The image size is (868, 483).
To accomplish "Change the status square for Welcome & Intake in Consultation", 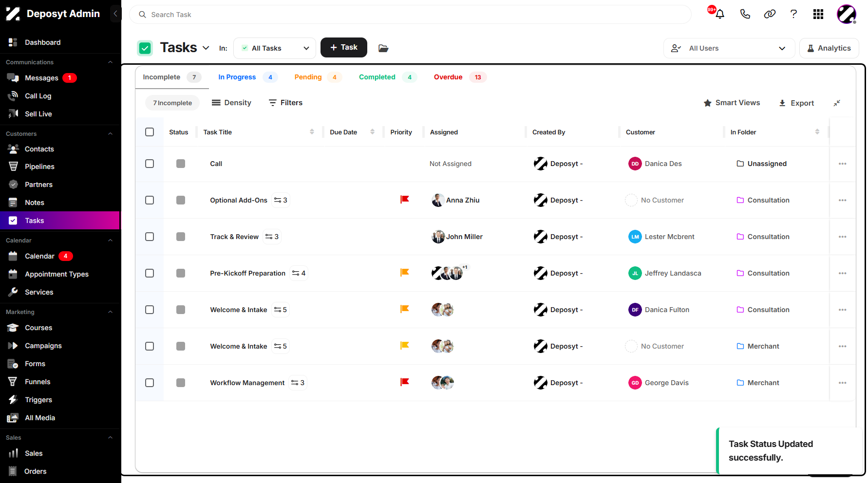I will [x=181, y=310].
